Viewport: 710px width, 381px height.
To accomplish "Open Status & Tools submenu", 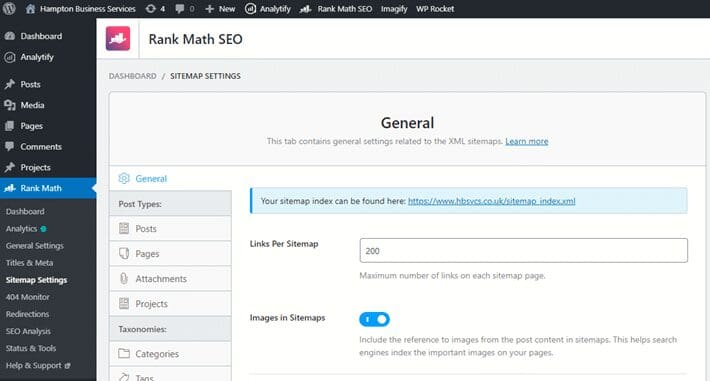I will [x=31, y=348].
